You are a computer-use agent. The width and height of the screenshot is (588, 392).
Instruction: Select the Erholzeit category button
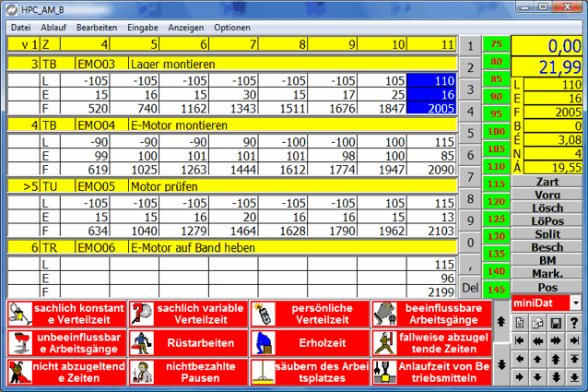click(x=309, y=342)
